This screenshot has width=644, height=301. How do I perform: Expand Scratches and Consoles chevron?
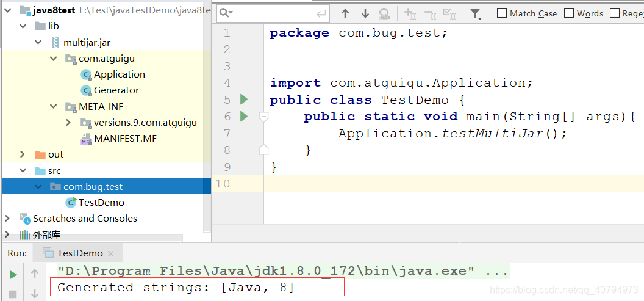[x=7, y=217]
